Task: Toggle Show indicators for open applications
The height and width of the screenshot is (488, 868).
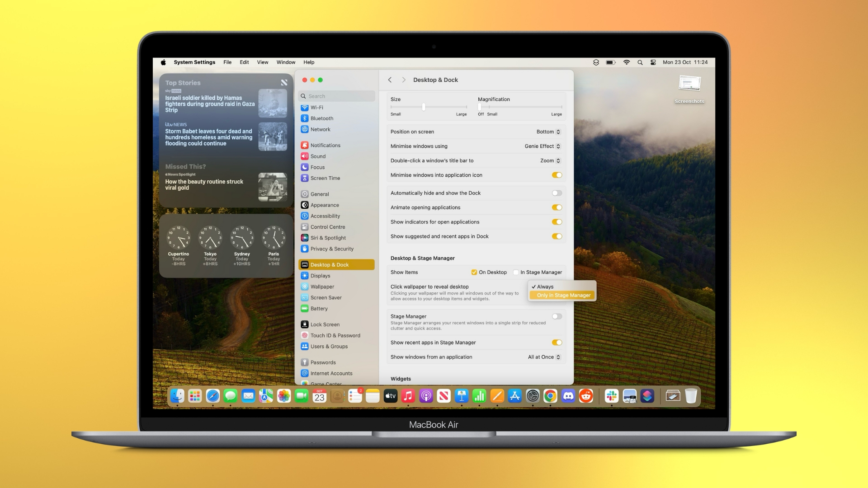Action: (x=557, y=222)
